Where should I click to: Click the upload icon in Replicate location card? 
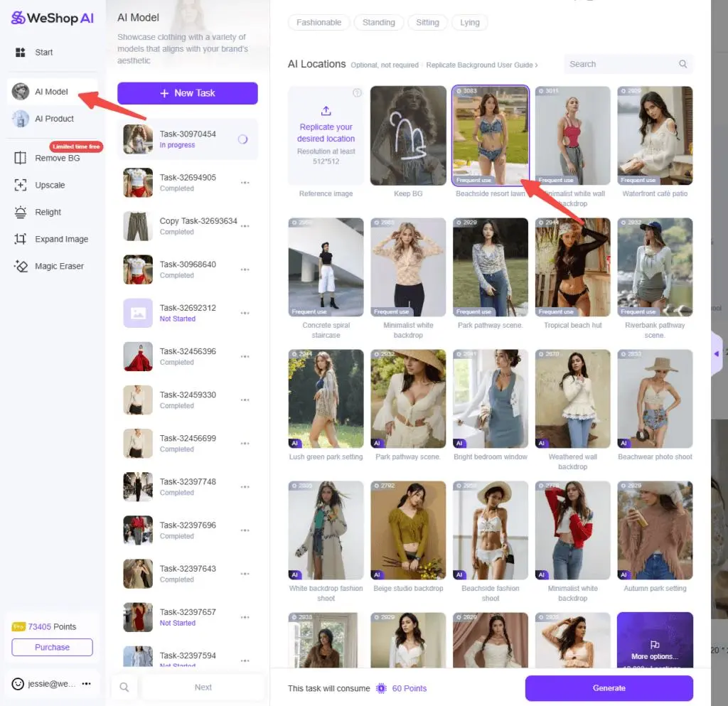coord(326,110)
